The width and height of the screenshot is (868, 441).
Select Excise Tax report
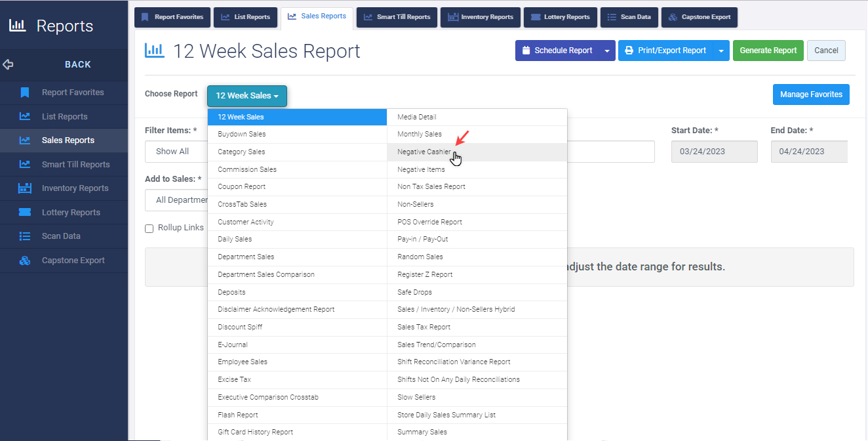(x=298, y=379)
